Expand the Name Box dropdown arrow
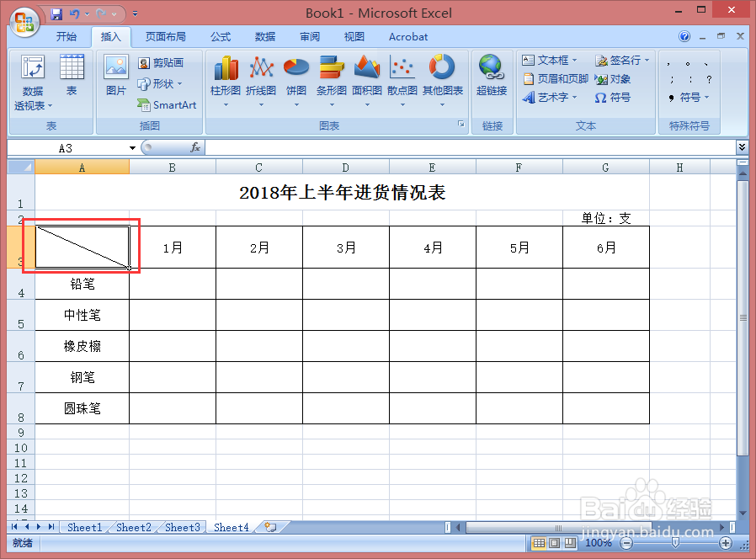This screenshot has height=559, width=756. coord(132,148)
